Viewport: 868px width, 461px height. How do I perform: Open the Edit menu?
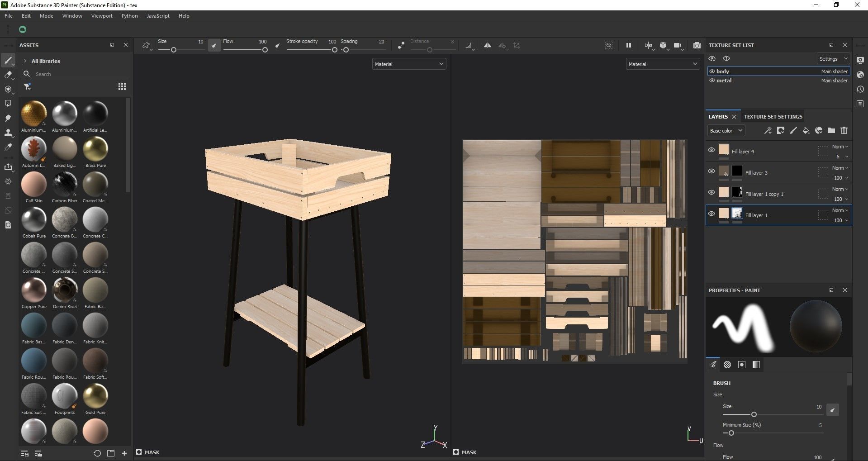click(x=26, y=16)
